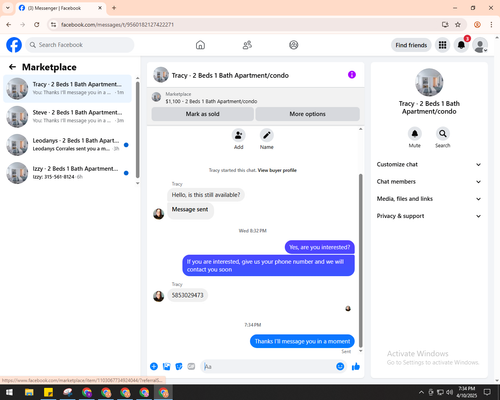Edit the chat name with the Name icon
This screenshot has width=500, height=400.
tap(267, 135)
